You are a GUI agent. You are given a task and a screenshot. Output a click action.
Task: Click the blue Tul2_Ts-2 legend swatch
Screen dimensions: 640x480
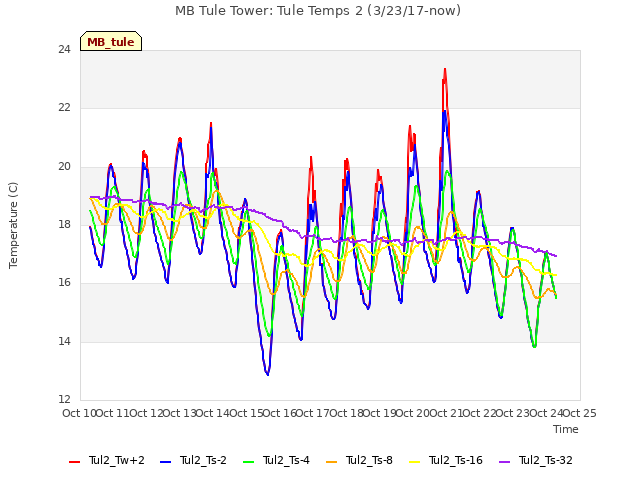pos(165,462)
